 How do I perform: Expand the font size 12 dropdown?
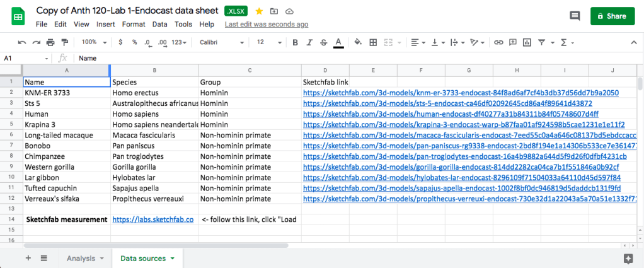coord(267,42)
